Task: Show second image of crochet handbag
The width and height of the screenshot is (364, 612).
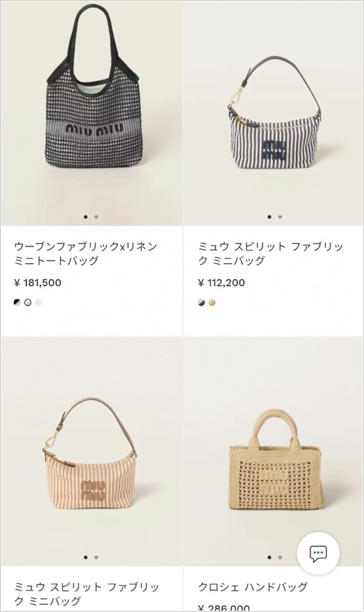Action: point(280,557)
